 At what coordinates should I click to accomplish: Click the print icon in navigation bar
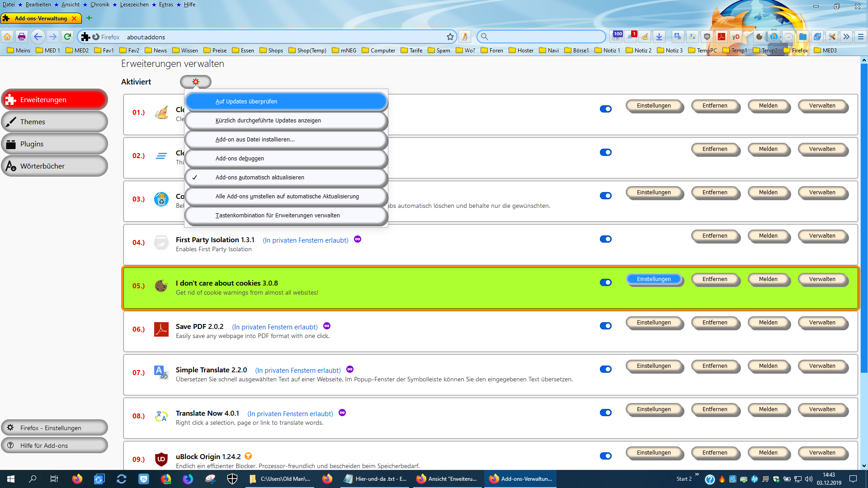(22, 37)
